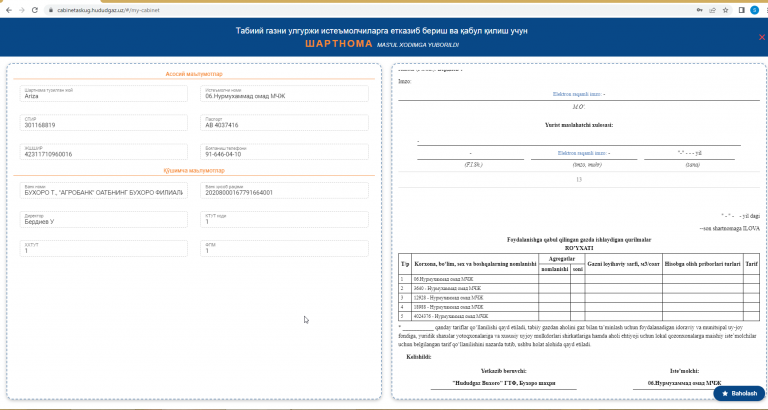Click the --son shartnomaga ILOVA text
This screenshot has height=410, width=768.
pos(729,228)
